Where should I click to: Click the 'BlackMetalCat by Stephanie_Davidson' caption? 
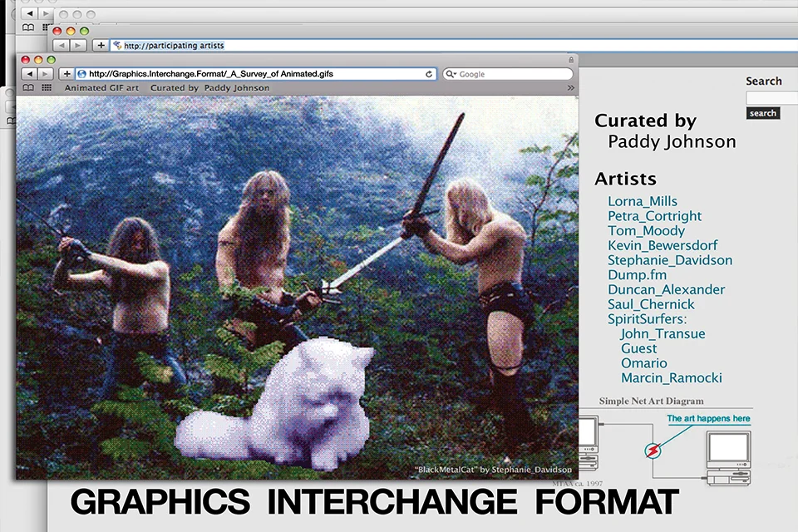click(493, 470)
